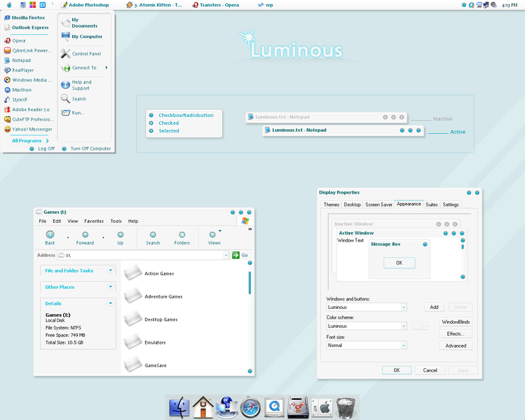This screenshot has width=525, height=420.
Task: Click the green Go arrow button
Action: pyautogui.click(x=236, y=255)
